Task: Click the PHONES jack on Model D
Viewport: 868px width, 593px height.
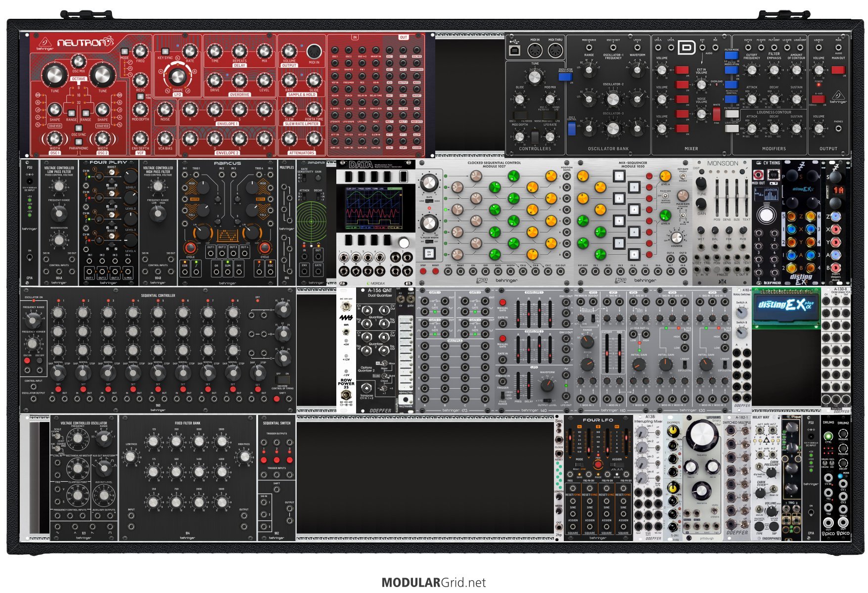Action: (838, 128)
